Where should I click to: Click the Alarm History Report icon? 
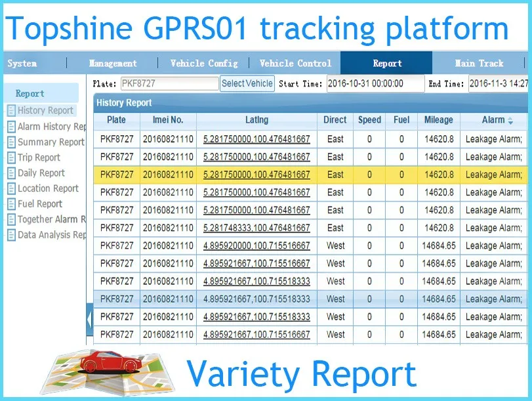[x=11, y=127]
